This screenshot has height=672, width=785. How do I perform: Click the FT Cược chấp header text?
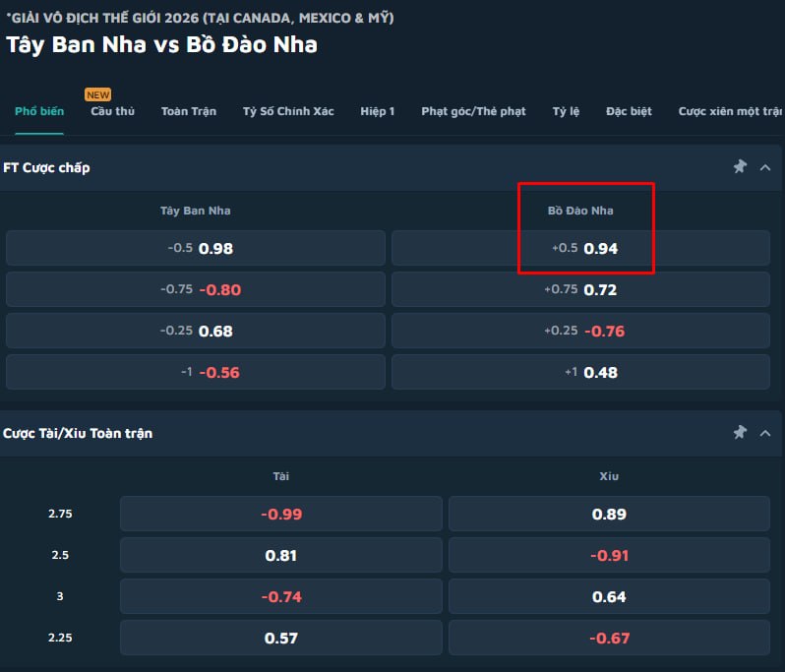tap(46, 167)
